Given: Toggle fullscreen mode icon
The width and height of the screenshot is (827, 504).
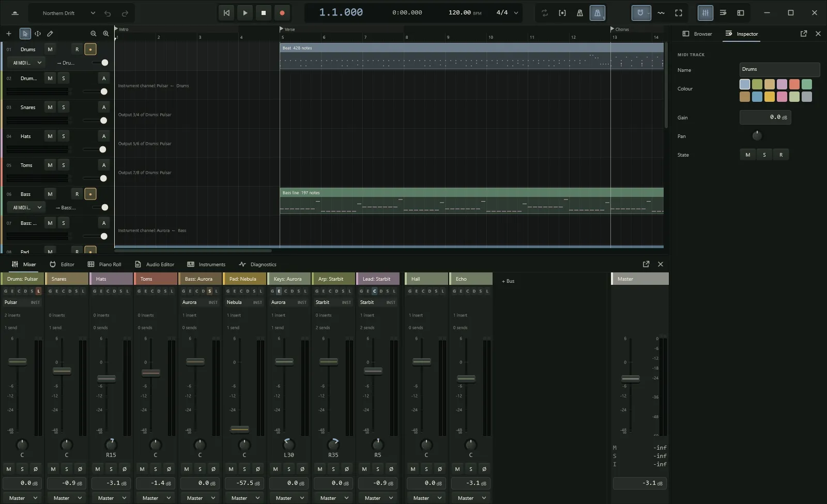Looking at the screenshot, I should pos(679,13).
